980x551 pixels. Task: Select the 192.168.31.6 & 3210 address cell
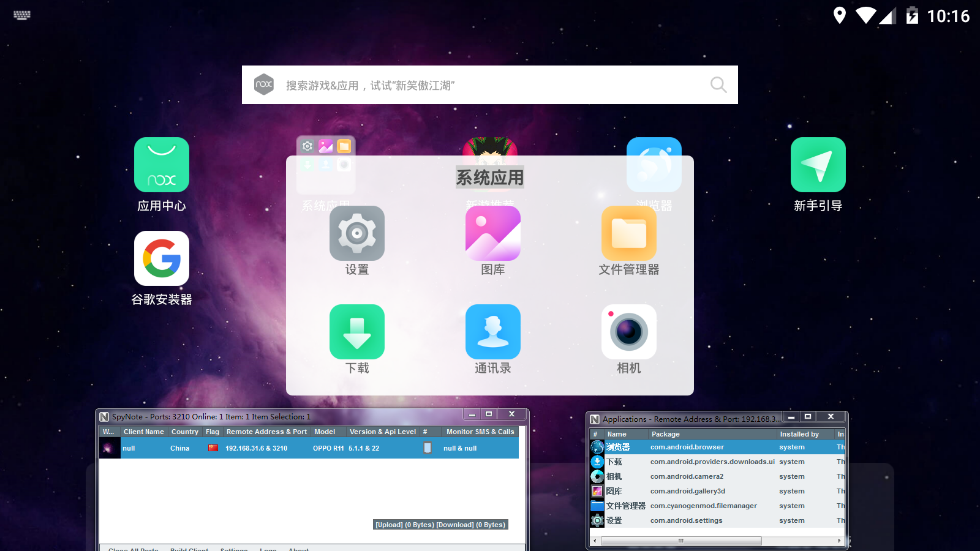(x=257, y=448)
